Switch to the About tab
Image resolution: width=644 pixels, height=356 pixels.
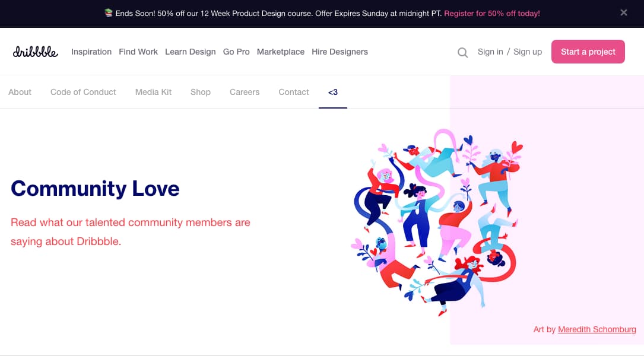pos(20,92)
